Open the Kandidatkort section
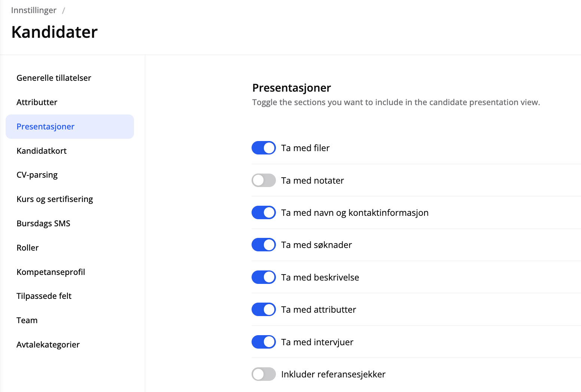 (x=42, y=151)
